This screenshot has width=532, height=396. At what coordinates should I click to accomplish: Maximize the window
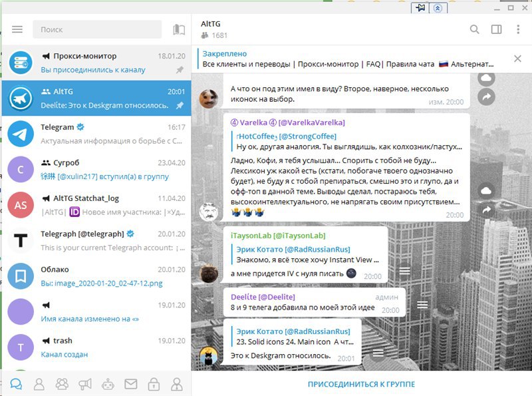pyautogui.click(x=511, y=7)
